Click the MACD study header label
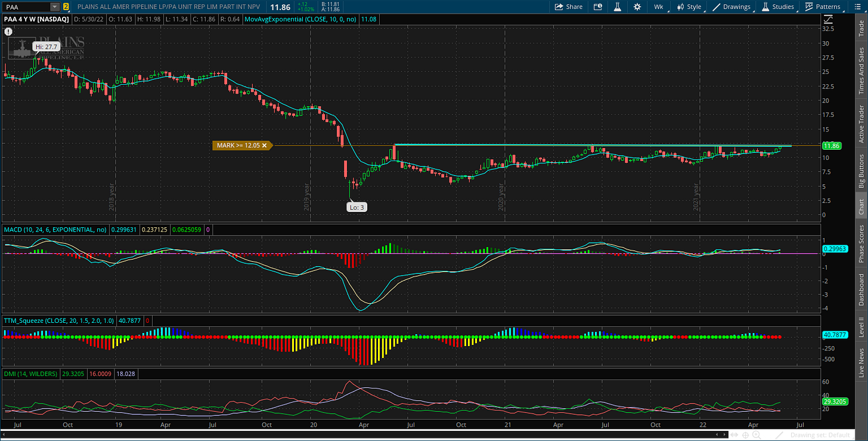 coord(56,229)
